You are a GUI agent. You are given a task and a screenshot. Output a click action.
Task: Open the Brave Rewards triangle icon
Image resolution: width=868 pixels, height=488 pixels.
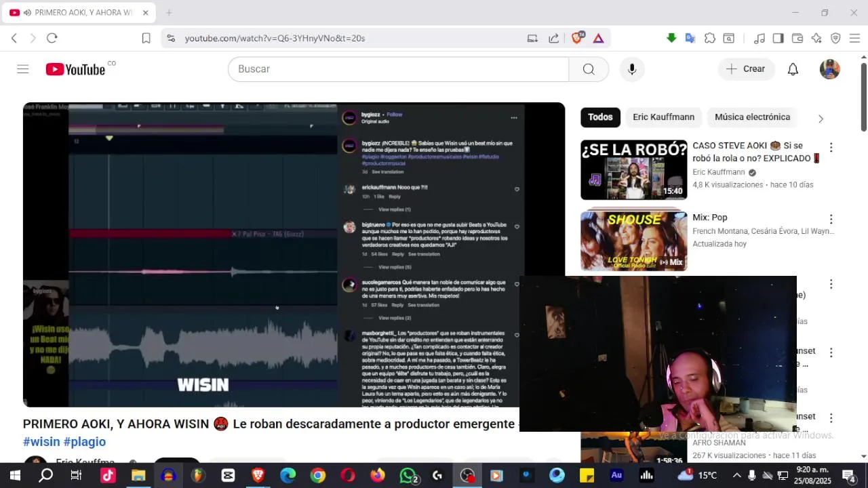(598, 39)
